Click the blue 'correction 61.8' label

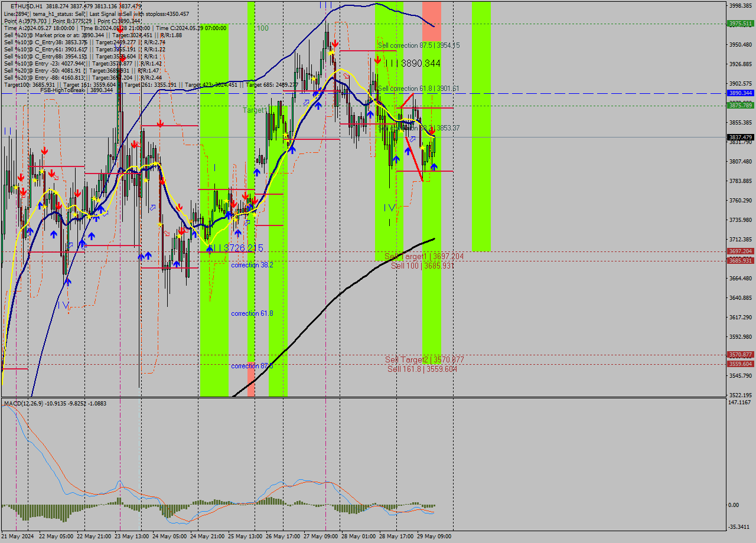(252, 313)
